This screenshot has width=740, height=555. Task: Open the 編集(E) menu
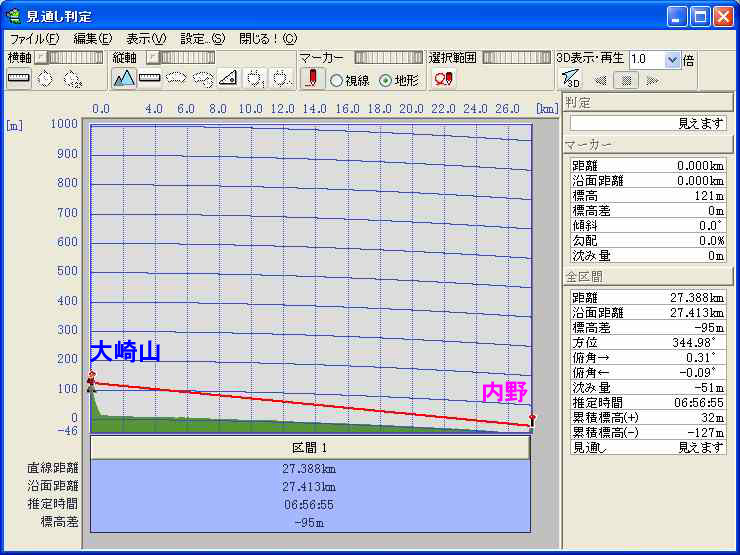[x=92, y=39]
